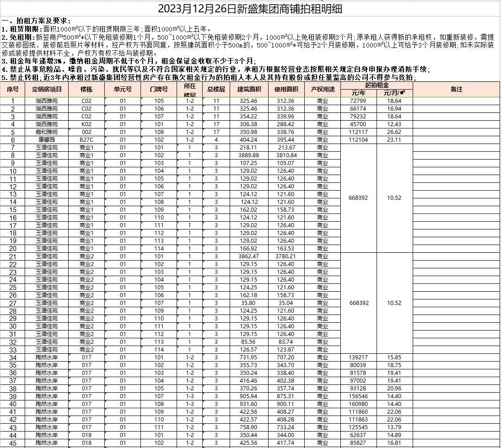This screenshot has width=501, height=448.
Task: Click the "楼栋" column header
Action: (x=86, y=90)
